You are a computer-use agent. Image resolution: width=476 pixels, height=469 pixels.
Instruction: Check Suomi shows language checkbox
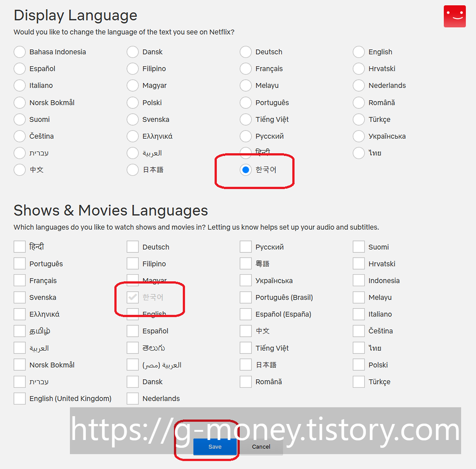click(359, 247)
